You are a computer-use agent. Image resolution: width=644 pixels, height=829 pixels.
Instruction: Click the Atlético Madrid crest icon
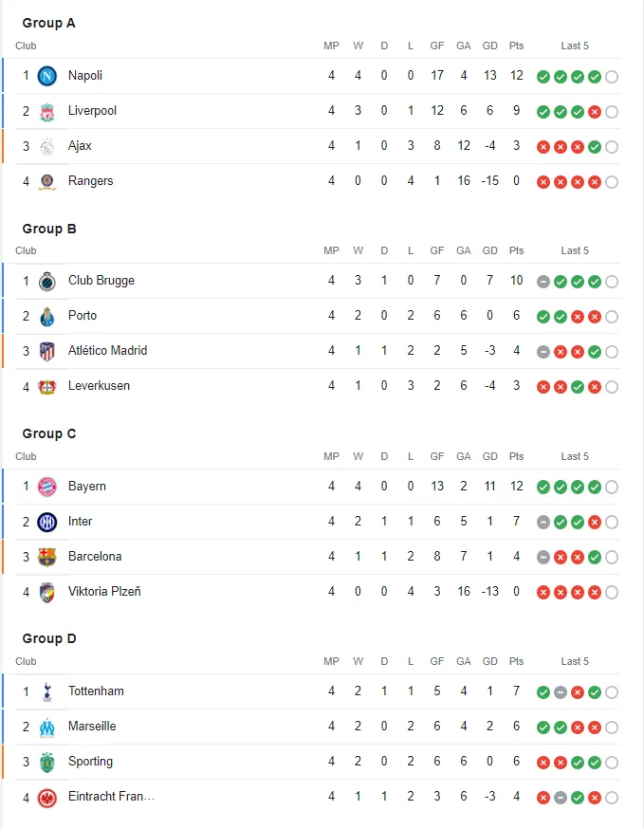coord(46,351)
